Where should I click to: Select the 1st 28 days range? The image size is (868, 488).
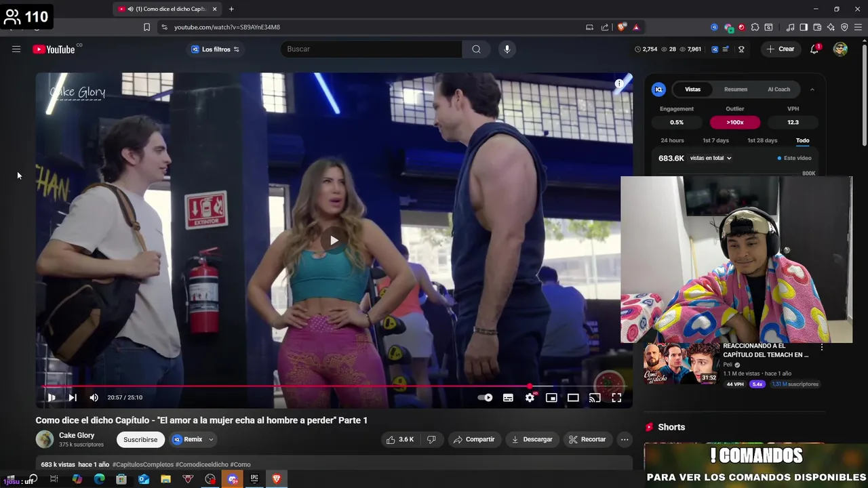762,140
